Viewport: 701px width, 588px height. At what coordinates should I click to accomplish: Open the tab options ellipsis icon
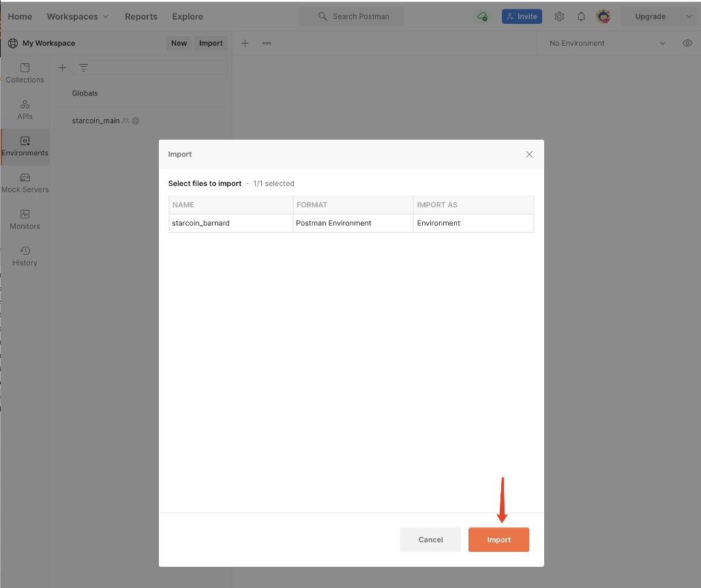(267, 43)
